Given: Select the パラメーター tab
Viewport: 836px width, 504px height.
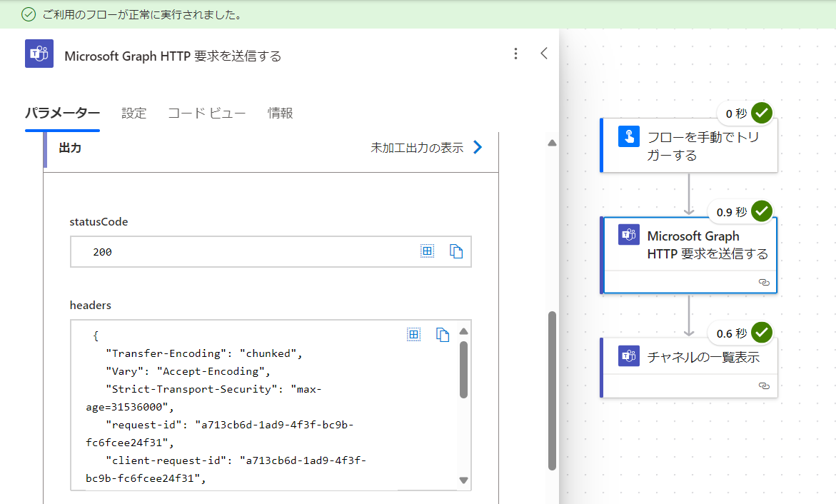Looking at the screenshot, I should tap(62, 113).
